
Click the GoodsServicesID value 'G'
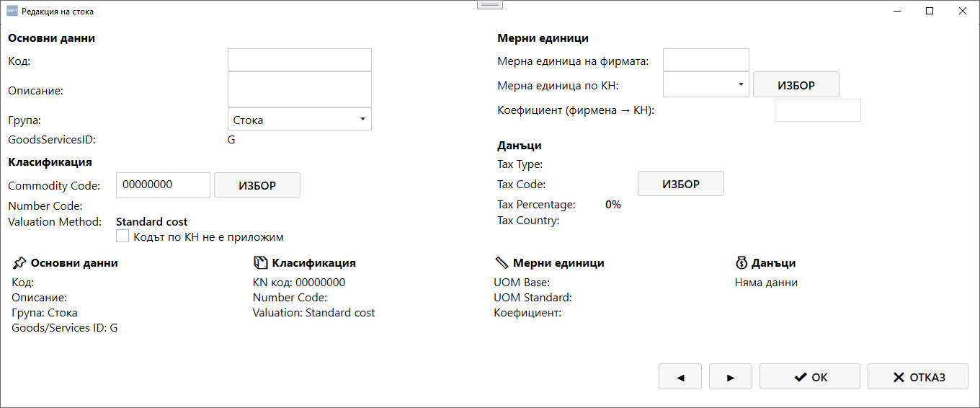(231, 140)
